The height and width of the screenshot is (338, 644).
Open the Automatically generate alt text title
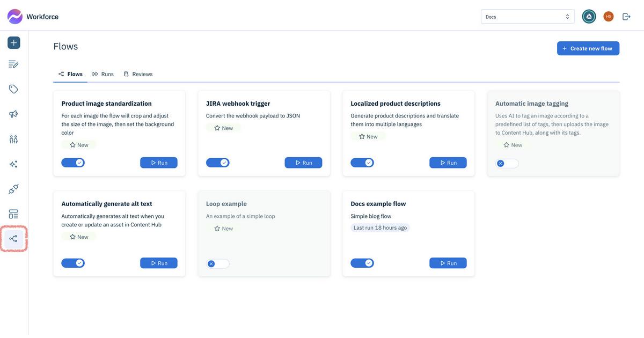pyautogui.click(x=107, y=204)
